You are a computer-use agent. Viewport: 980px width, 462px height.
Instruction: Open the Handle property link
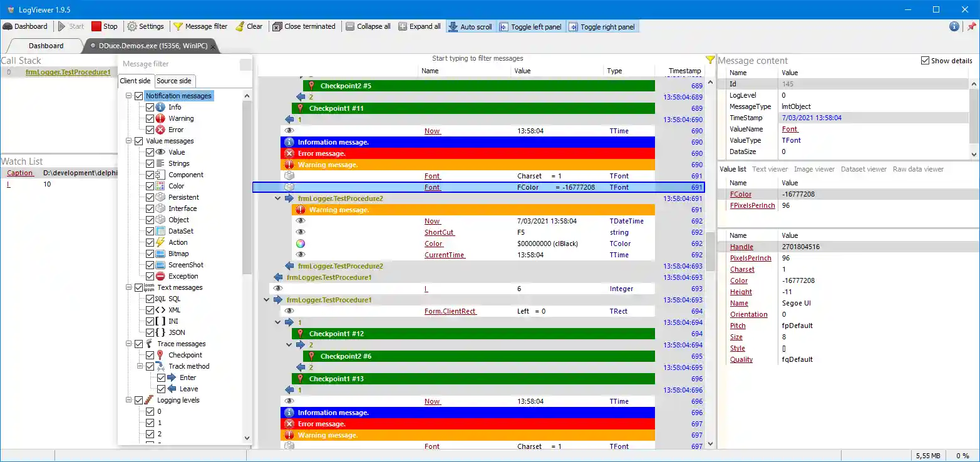click(x=741, y=246)
